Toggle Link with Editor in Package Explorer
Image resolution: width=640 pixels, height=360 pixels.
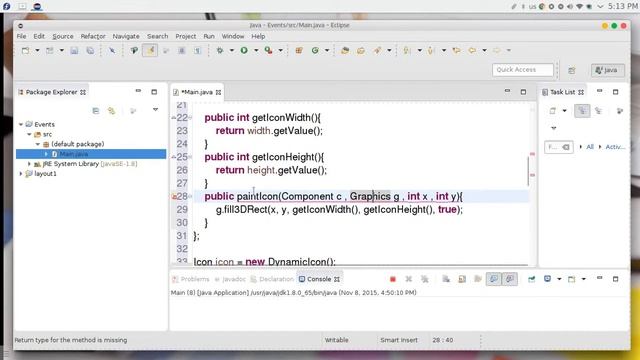(x=111, y=111)
